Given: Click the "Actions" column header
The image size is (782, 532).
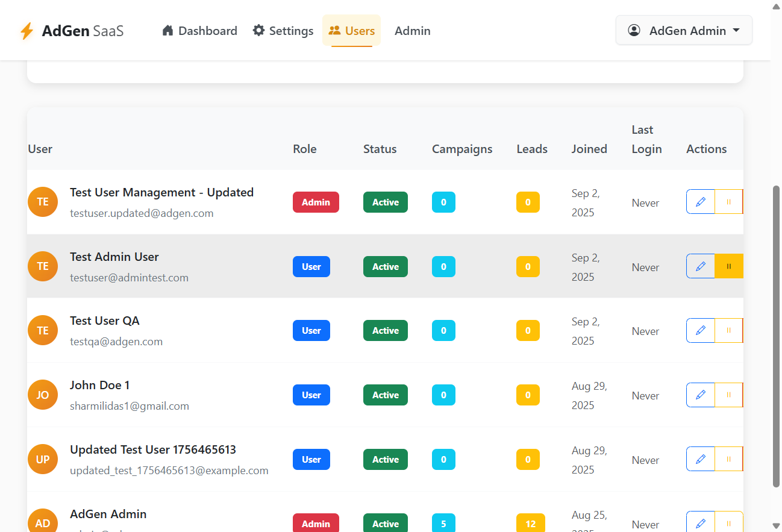Looking at the screenshot, I should point(707,149).
